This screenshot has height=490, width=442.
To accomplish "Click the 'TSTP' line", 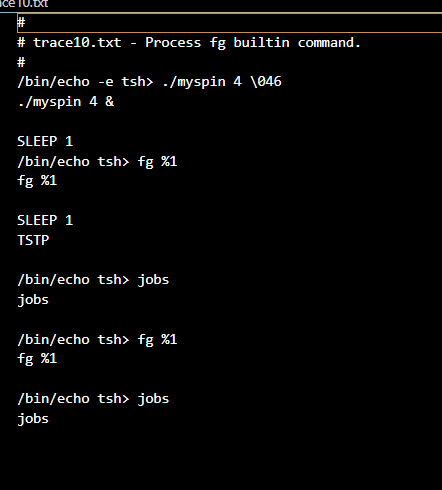I will click(x=33, y=240).
